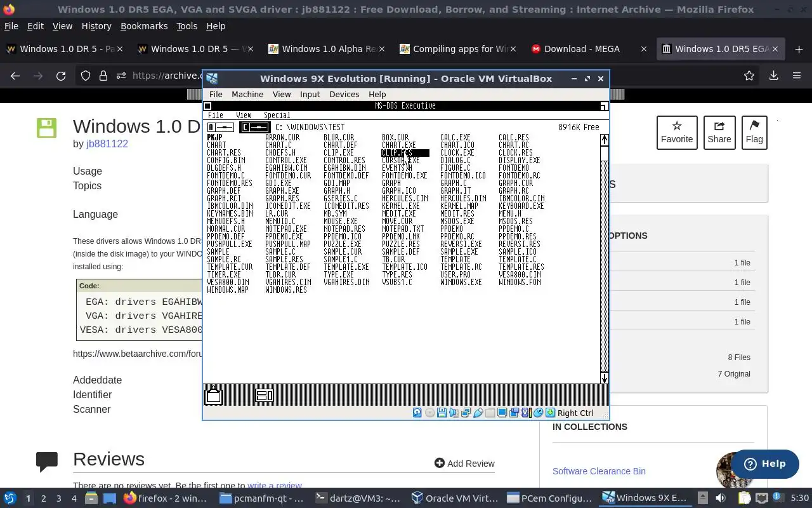
Task: Click Firefox tracking protection shield icon
Action: [86, 76]
